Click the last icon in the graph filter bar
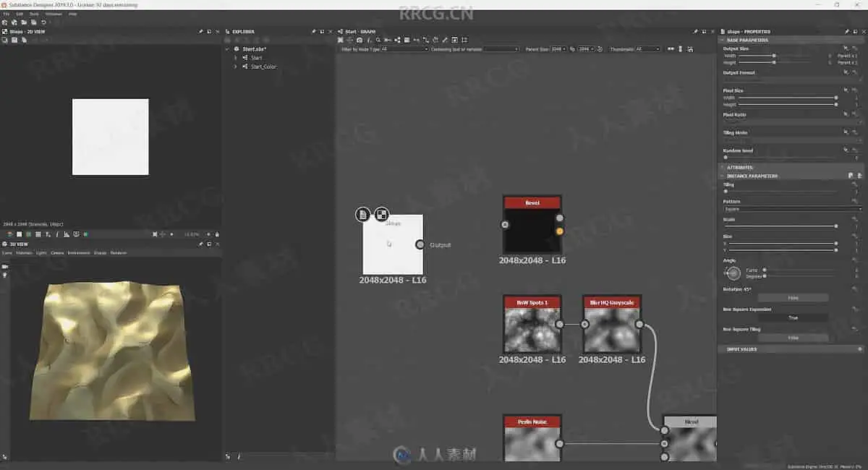The height and width of the screenshot is (470, 868). pyautogui.click(x=690, y=49)
